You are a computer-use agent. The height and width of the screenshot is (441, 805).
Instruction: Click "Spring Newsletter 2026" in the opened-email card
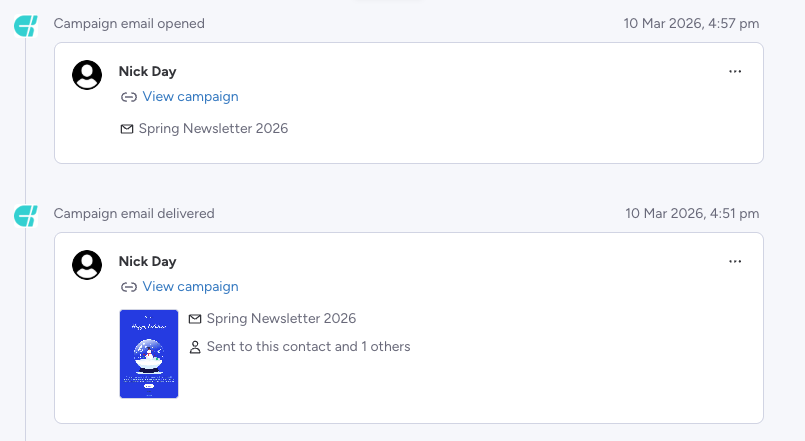(213, 129)
